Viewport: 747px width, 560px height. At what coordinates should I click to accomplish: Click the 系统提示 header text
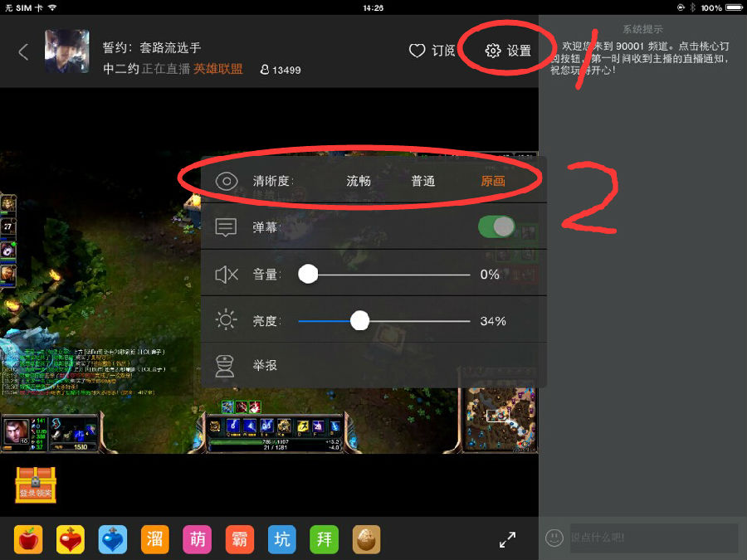(x=642, y=29)
